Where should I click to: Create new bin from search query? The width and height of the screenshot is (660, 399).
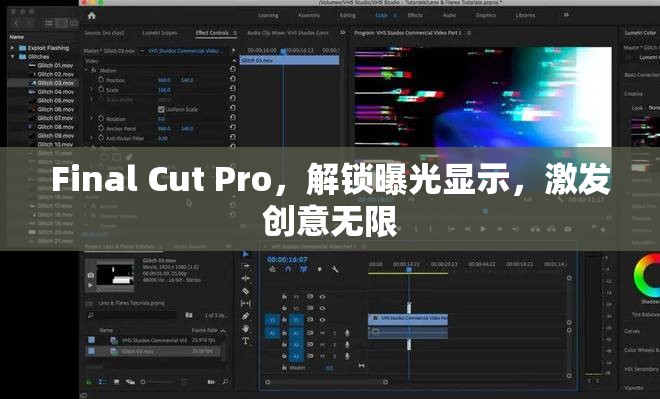pos(189,315)
